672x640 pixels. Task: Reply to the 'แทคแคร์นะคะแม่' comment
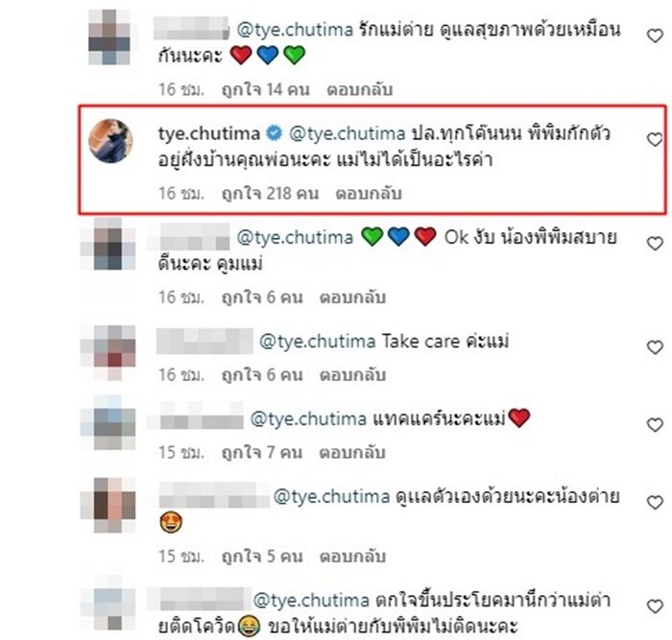point(352,453)
